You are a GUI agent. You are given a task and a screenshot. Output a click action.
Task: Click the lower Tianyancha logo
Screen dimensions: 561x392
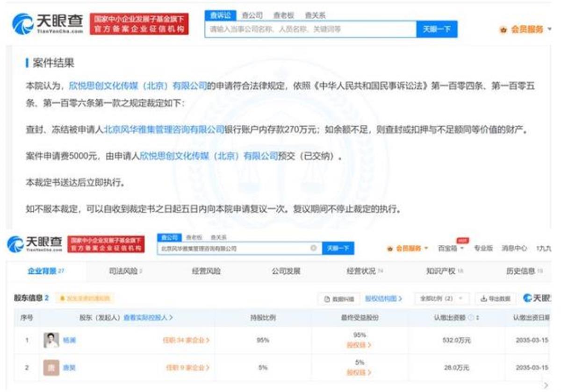click(34, 244)
